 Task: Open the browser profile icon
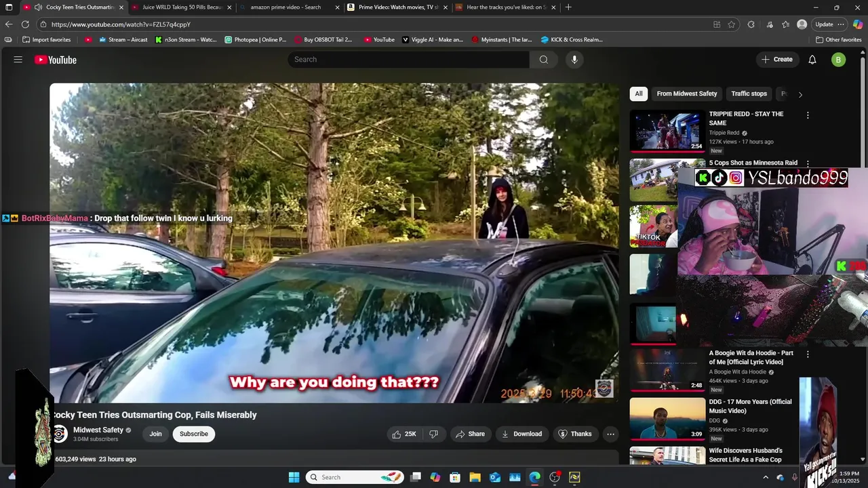tap(802, 24)
